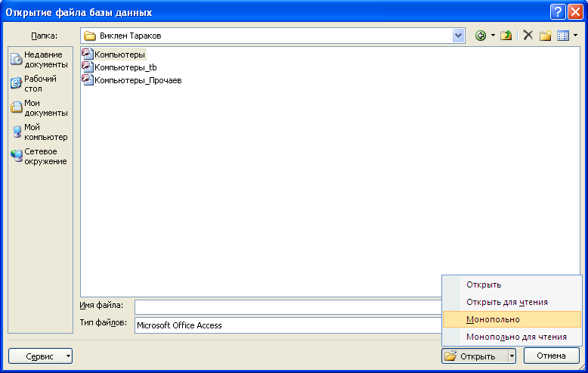This screenshot has width=588, height=373.
Task: Choose Открыть from the open-mode menu
Action: [x=512, y=284]
